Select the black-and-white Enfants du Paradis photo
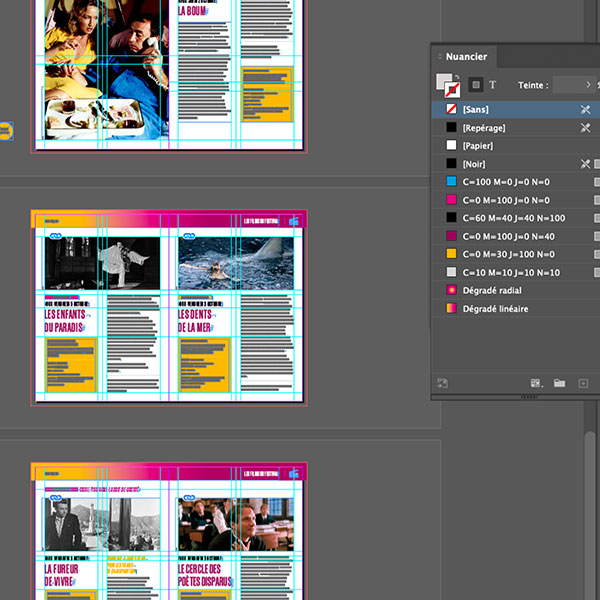Viewport: 600px width, 600px height. [102, 263]
